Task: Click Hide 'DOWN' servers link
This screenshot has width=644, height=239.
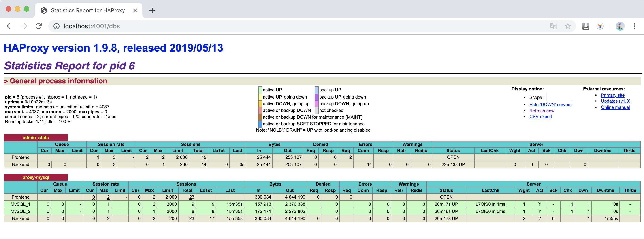Action: [x=550, y=105]
